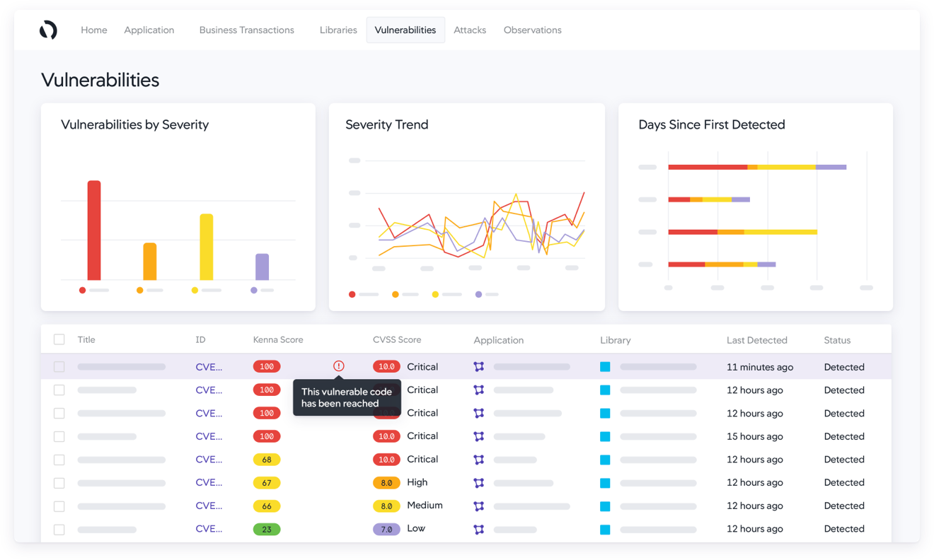
Task: Click the application icon in the 15 hours ago row
Action: [479, 436]
